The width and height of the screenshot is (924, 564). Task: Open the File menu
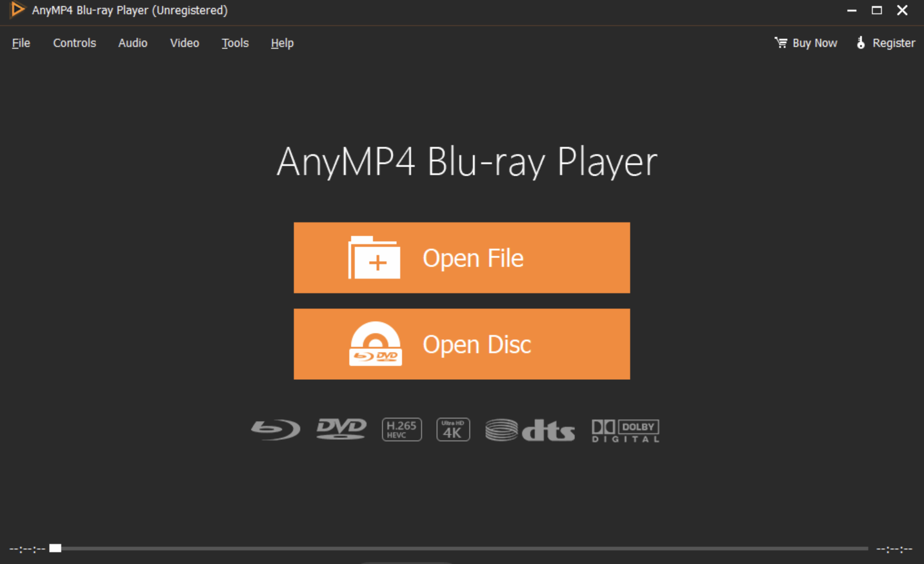point(21,43)
